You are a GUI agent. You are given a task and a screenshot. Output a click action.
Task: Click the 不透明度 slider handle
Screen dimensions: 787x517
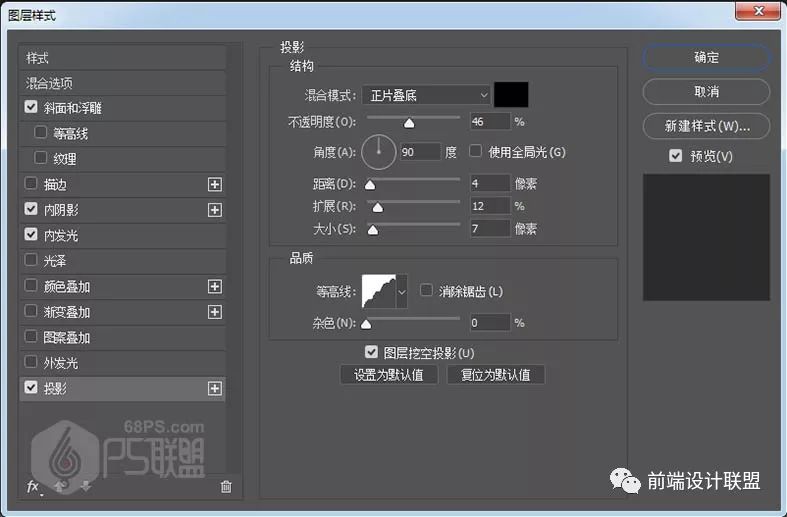(410, 123)
